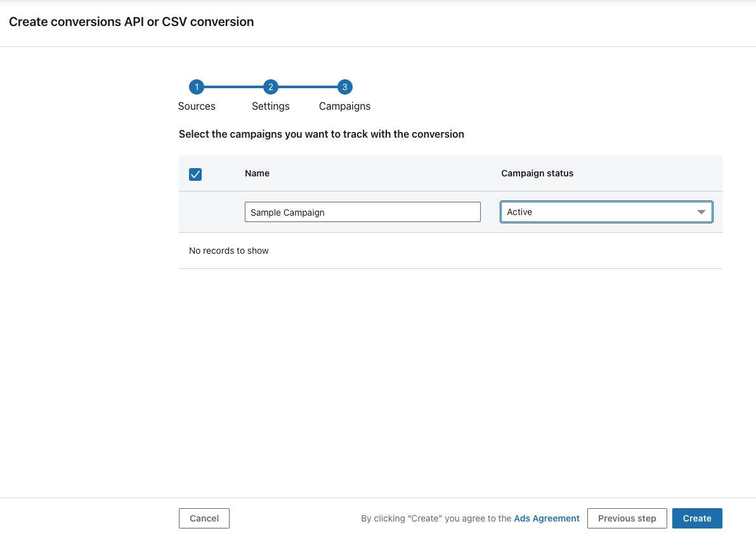
Task: Click the Campaign status column header
Action: 537,173
